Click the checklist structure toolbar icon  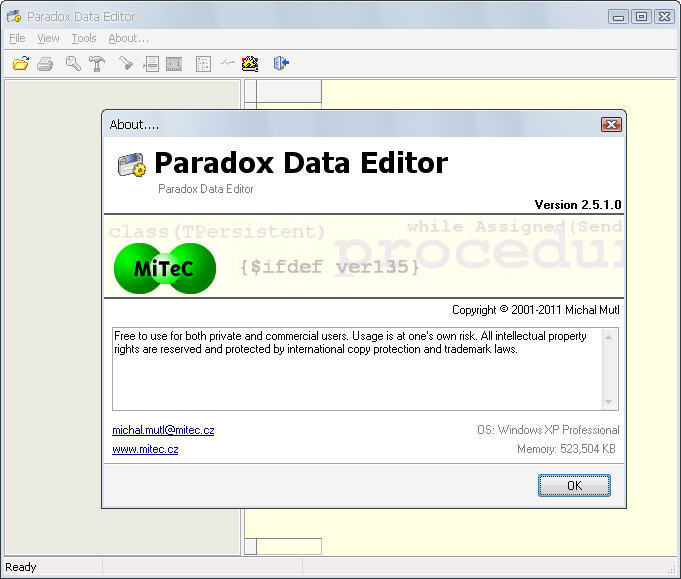203,64
